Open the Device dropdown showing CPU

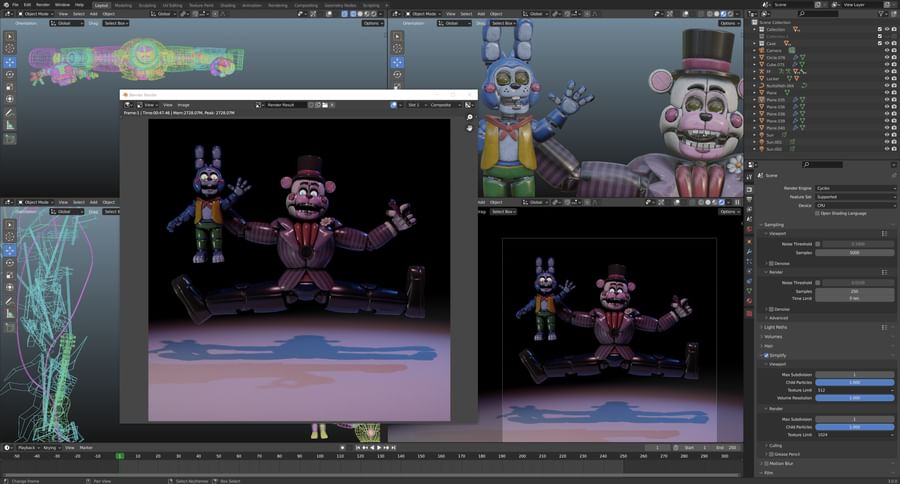[x=855, y=206]
